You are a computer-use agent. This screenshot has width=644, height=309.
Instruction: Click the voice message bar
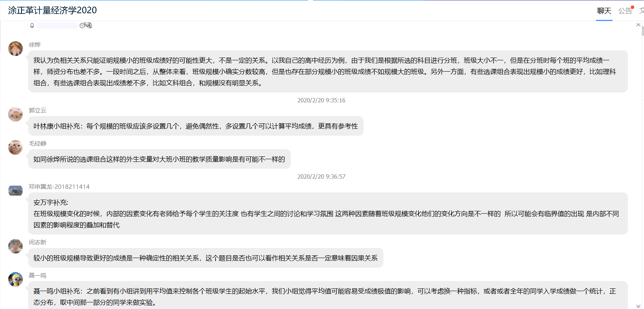click(57, 26)
